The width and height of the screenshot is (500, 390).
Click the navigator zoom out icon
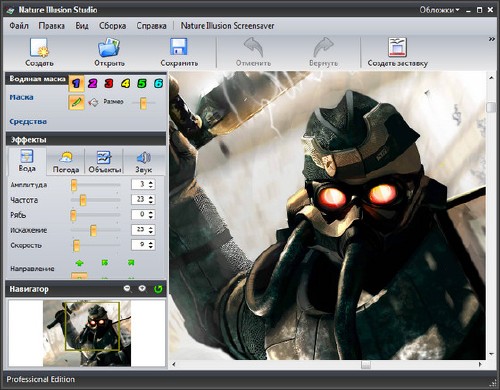pos(127,289)
